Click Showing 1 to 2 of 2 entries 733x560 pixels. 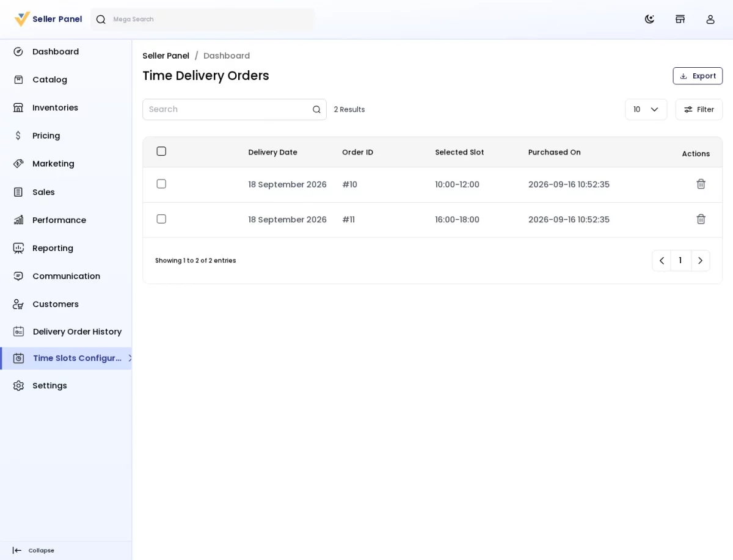pos(195,261)
